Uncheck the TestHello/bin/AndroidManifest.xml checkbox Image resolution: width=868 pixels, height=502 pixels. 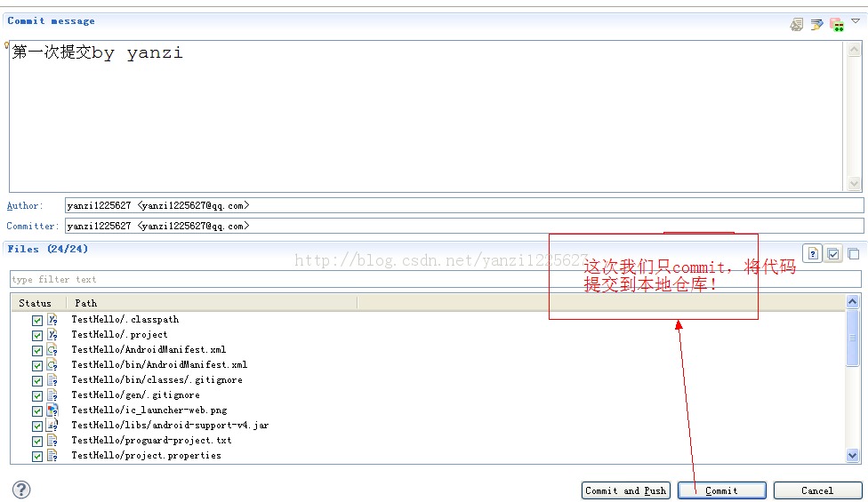37,365
